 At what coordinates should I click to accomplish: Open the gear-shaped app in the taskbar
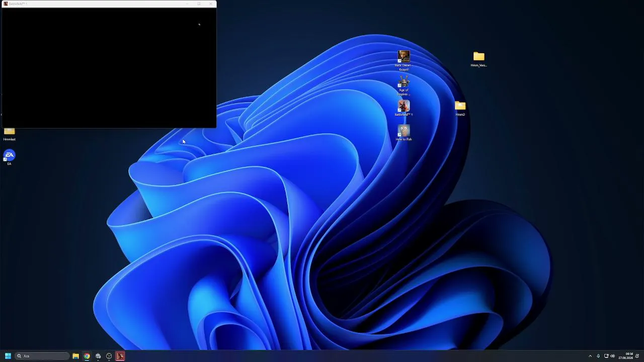coord(98,356)
